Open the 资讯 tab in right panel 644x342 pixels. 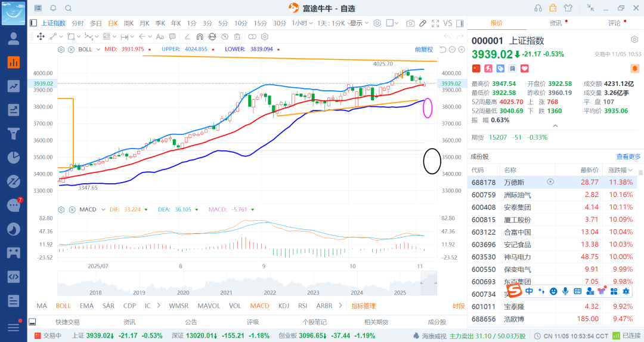[x=556, y=23]
